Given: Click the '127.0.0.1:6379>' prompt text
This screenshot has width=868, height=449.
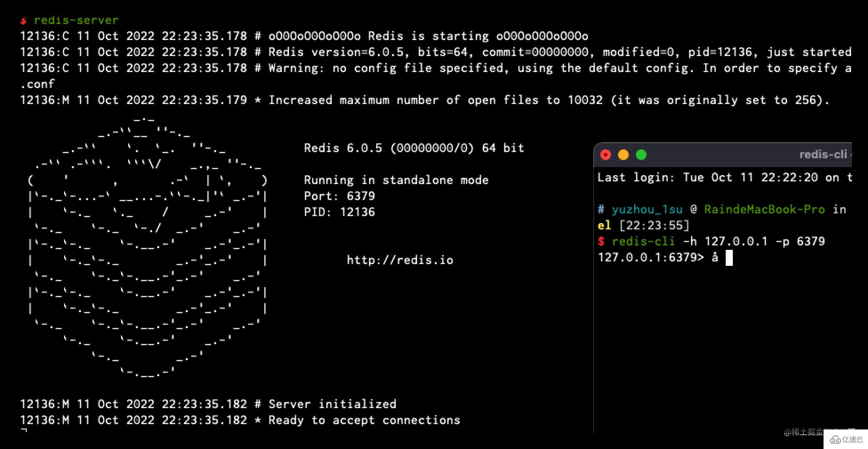Looking at the screenshot, I should (x=651, y=257).
